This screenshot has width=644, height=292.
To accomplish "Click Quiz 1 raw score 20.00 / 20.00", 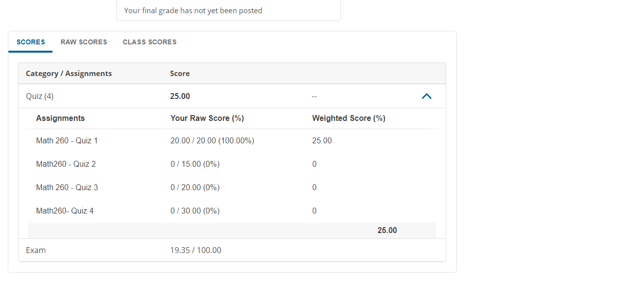I will pos(212,141).
